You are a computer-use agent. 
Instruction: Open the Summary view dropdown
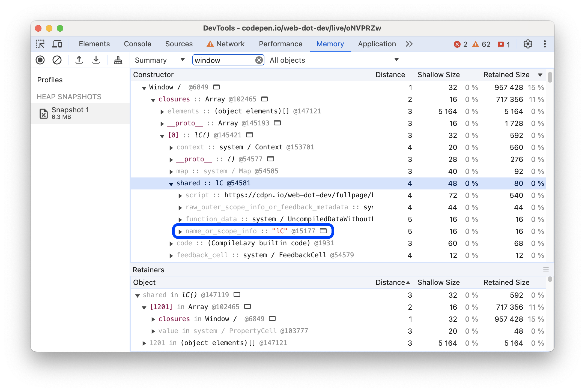159,60
